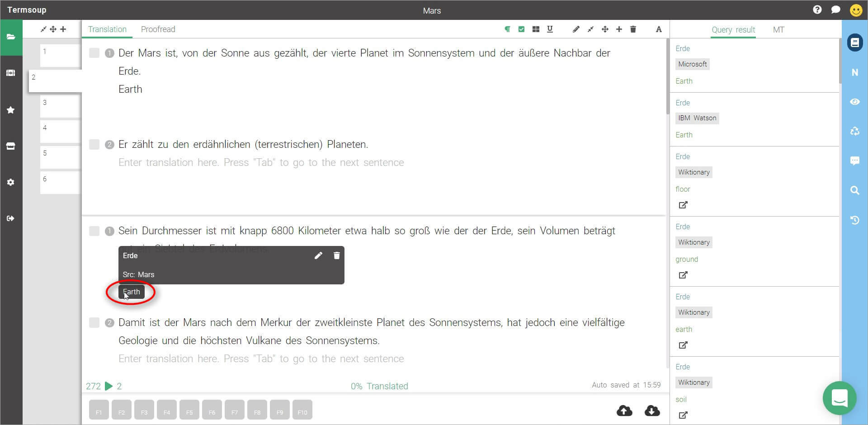
Task: Open the live chat support widget
Action: (x=840, y=398)
